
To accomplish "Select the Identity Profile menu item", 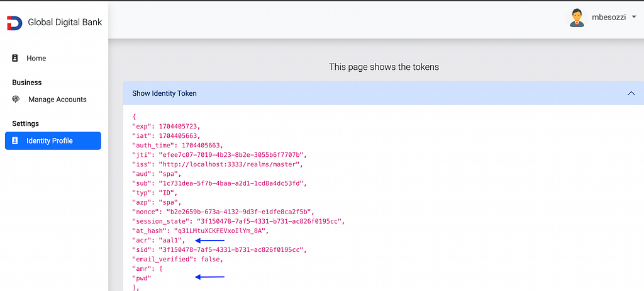I will point(53,140).
